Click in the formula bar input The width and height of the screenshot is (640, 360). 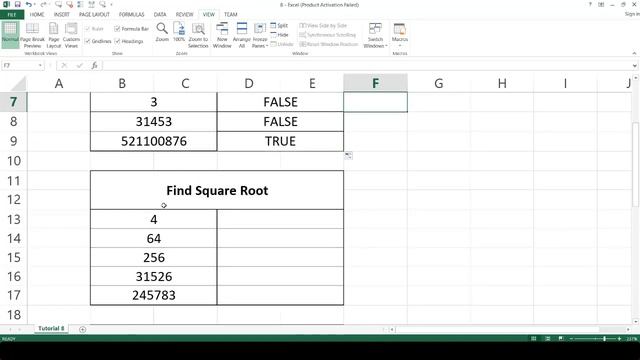coord(366,65)
